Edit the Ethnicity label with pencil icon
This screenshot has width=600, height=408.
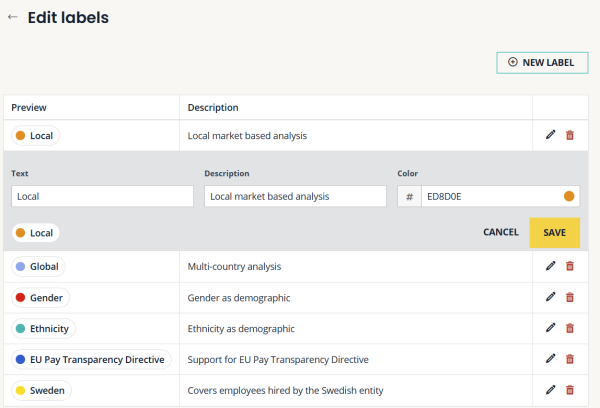pos(550,328)
